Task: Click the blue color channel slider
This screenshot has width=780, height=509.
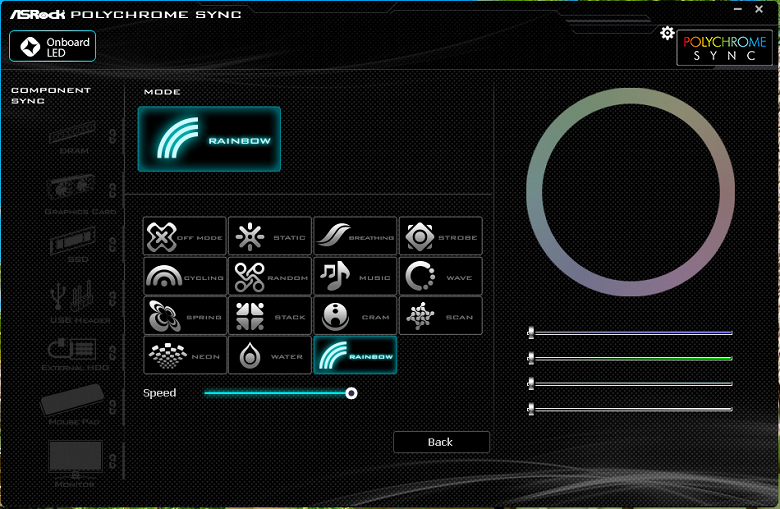Action: 630,333
